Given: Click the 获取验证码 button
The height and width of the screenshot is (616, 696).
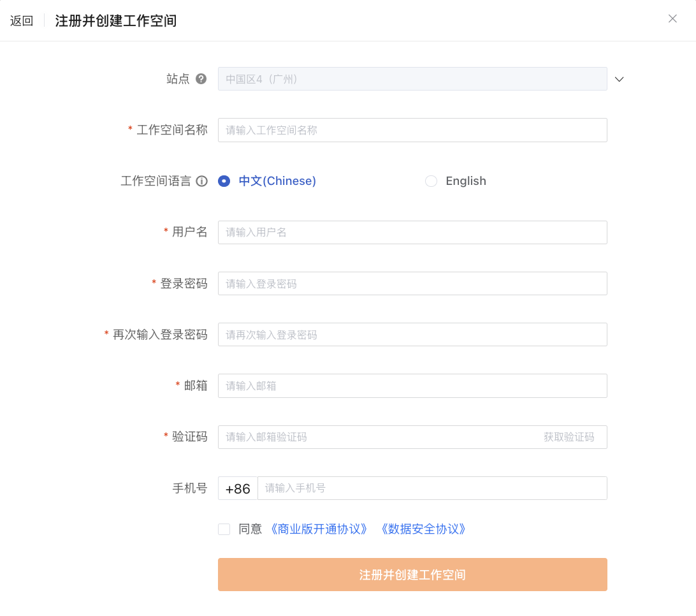Looking at the screenshot, I should (x=569, y=437).
